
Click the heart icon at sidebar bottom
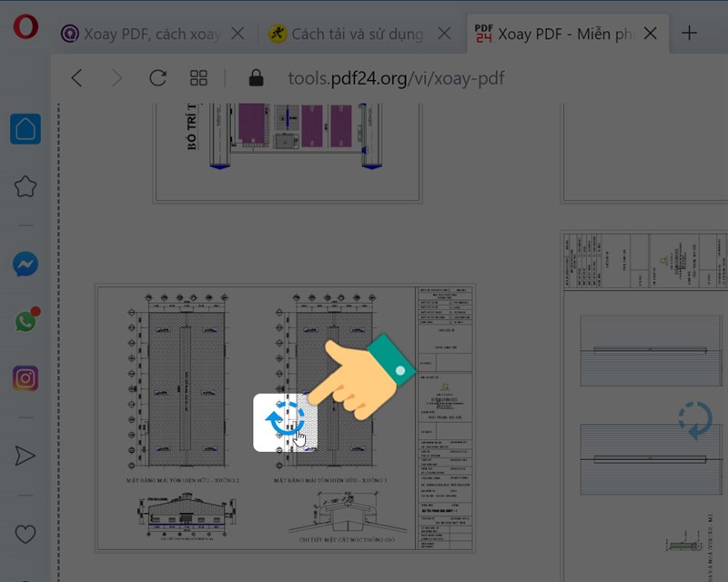pos(25,535)
